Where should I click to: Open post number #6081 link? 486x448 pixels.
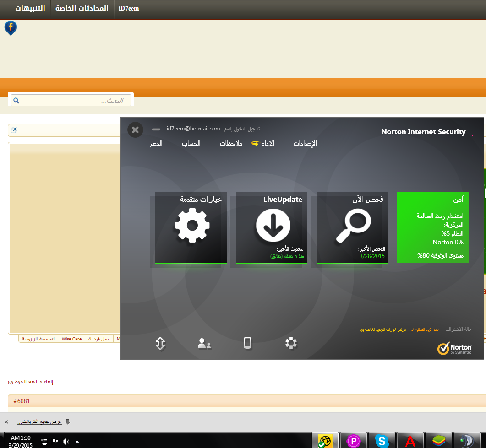click(x=22, y=401)
